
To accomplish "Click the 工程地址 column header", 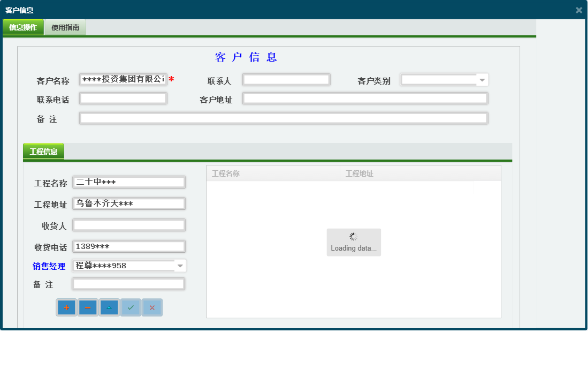I will (360, 173).
